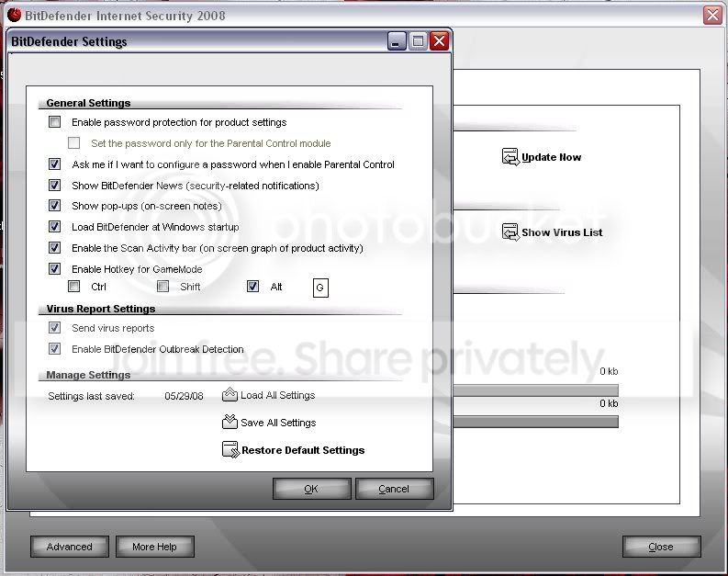Uncheck Ask me to configure Parental Control password
The image size is (728, 576).
55,164
